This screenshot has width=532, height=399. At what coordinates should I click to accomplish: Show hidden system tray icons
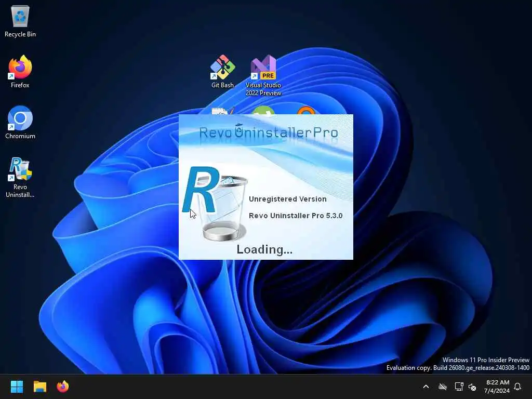426,387
